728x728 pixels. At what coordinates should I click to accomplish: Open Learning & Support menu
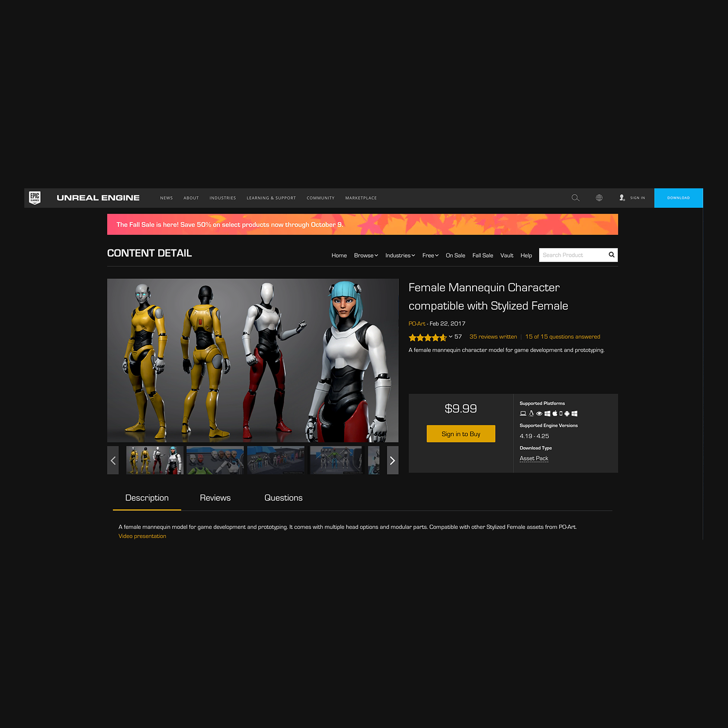[271, 198]
